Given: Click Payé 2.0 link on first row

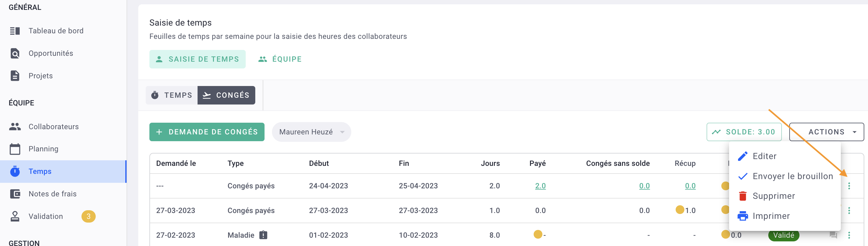Looking at the screenshot, I should click(x=540, y=186).
